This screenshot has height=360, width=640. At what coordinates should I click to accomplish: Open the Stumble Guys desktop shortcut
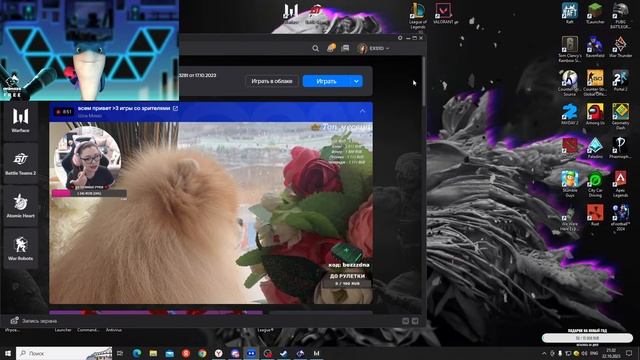point(570,184)
